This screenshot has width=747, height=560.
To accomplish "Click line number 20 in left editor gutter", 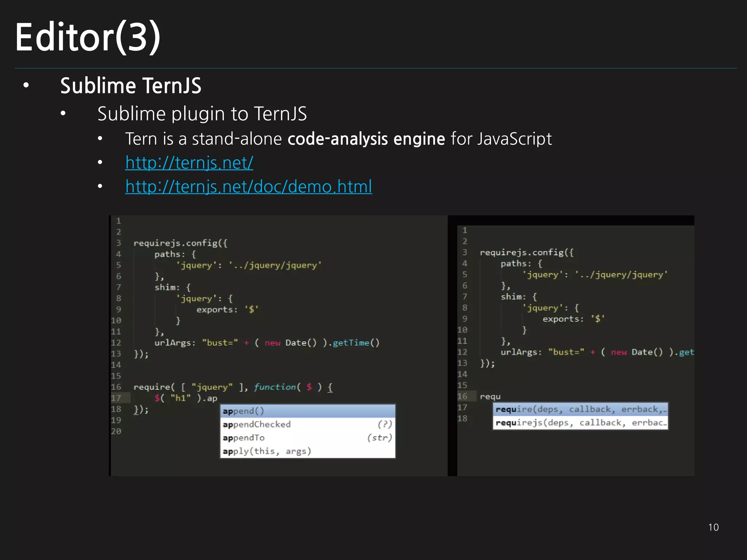I will (116, 431).
